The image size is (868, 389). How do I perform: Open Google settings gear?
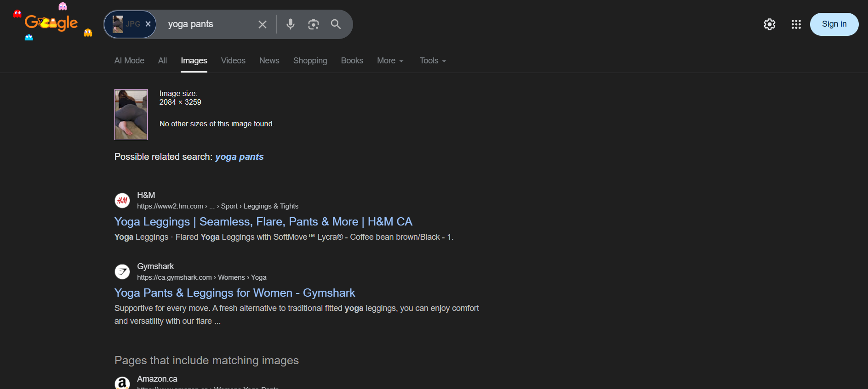pos(770,24)
